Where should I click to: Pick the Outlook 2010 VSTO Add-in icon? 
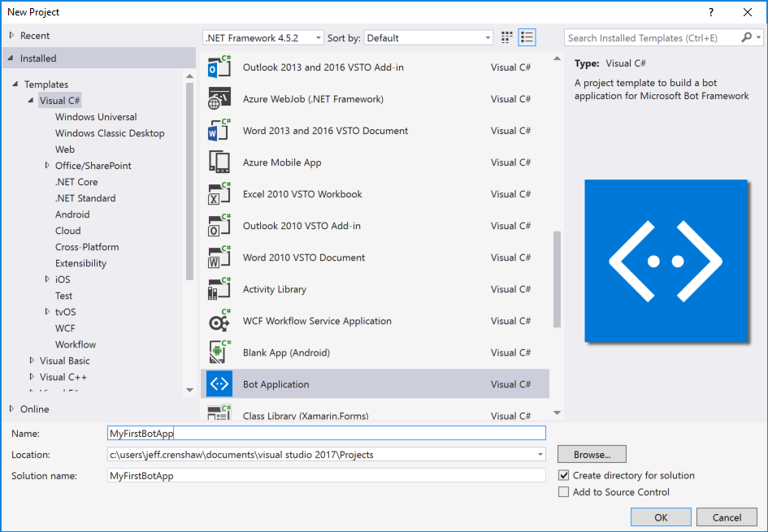coord(219,226)
